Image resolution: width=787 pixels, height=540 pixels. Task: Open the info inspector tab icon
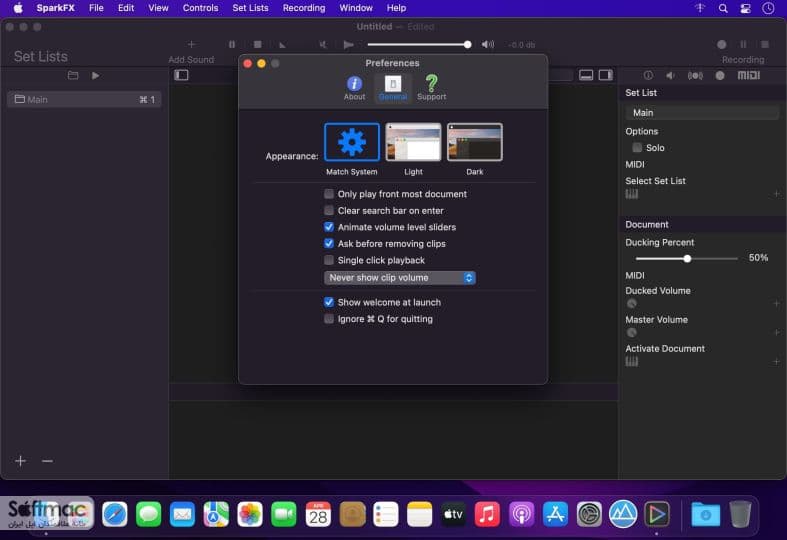click(x=648, y=75)
